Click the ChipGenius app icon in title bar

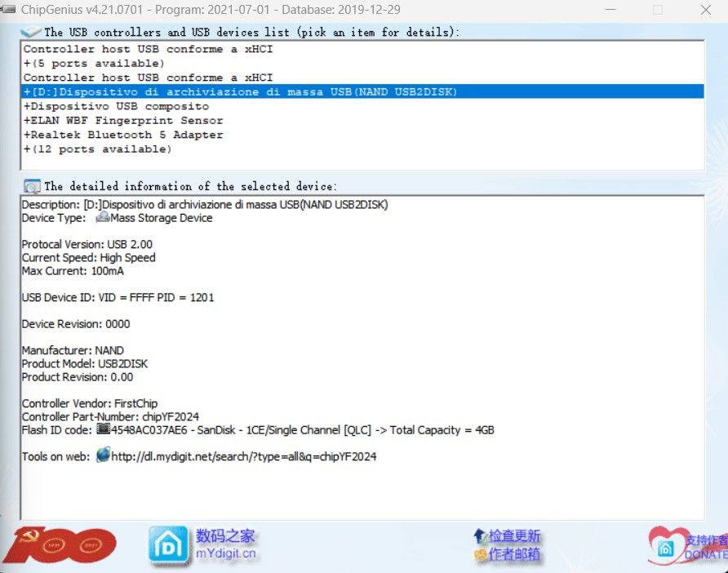point(8,9)
